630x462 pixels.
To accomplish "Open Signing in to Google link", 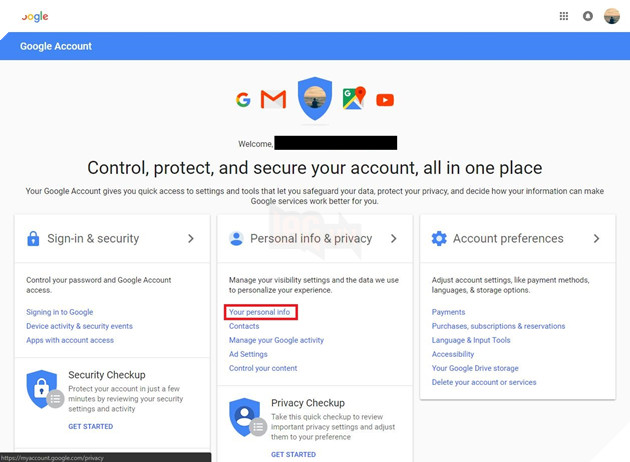I will (x=59, y=312).
